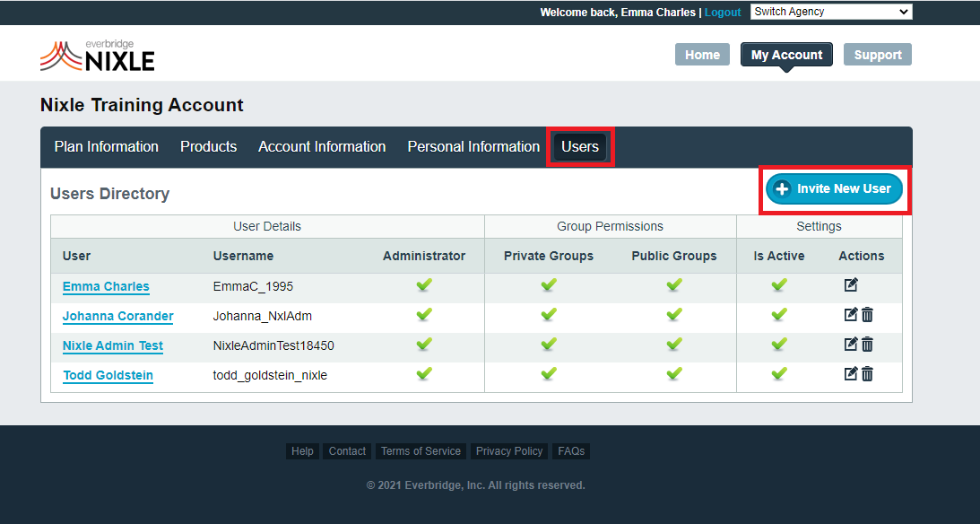Open Emma Charles user profile link
Viewport: 980px width, 524px height.
pos(106,286)
